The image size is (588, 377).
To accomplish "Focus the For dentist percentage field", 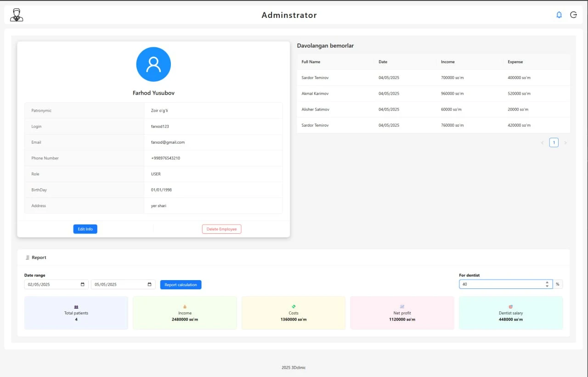I will (501, 284).
